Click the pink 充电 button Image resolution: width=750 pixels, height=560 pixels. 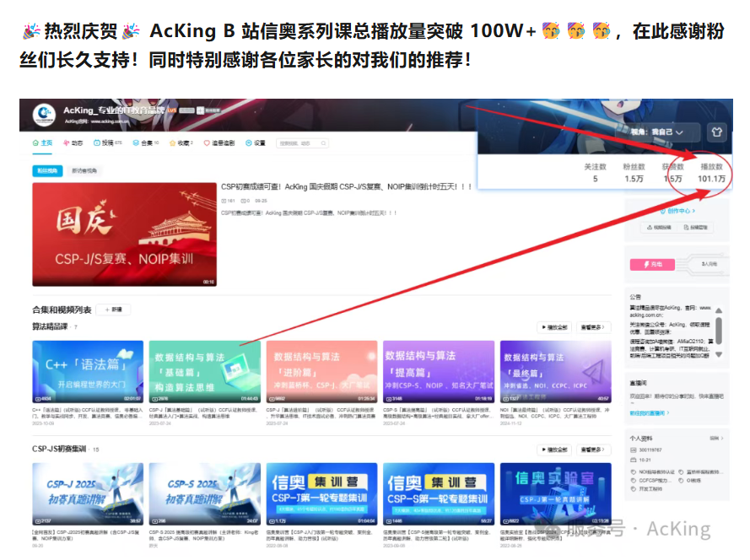coord(652,264)
